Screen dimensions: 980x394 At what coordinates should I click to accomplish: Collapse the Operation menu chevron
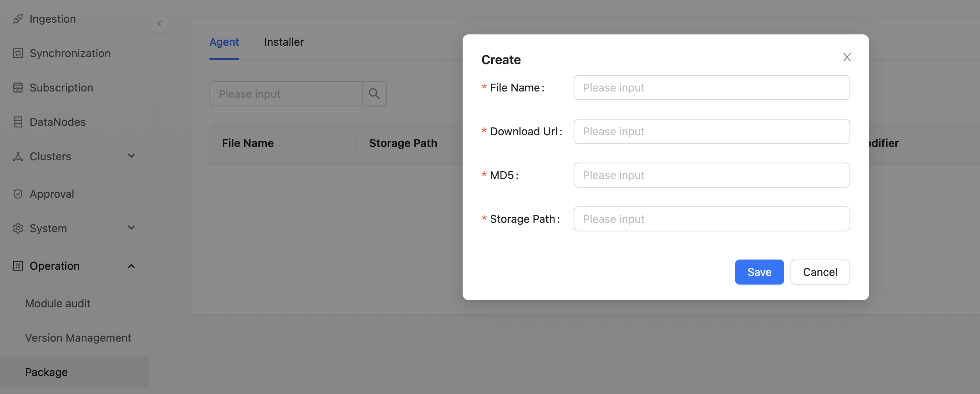tap(131, 266)
